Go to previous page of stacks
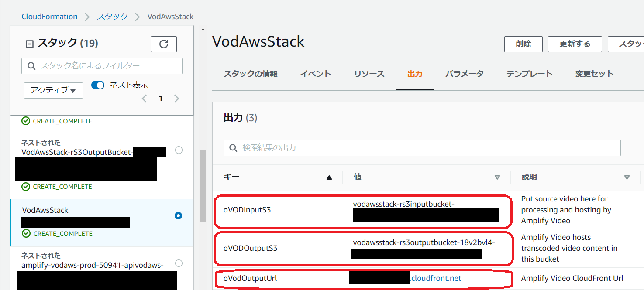Image resolution: width=644 pixels, height=290 pixels. point(145,99)
